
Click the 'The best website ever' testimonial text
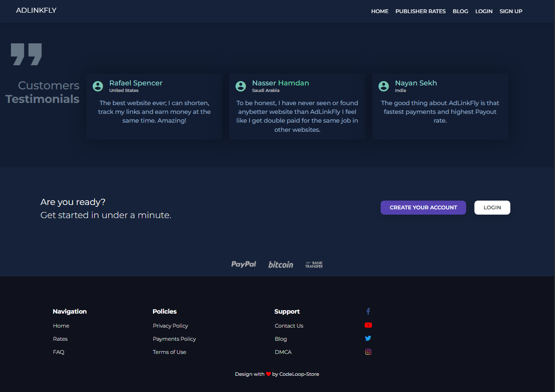[x=154, y=112]
